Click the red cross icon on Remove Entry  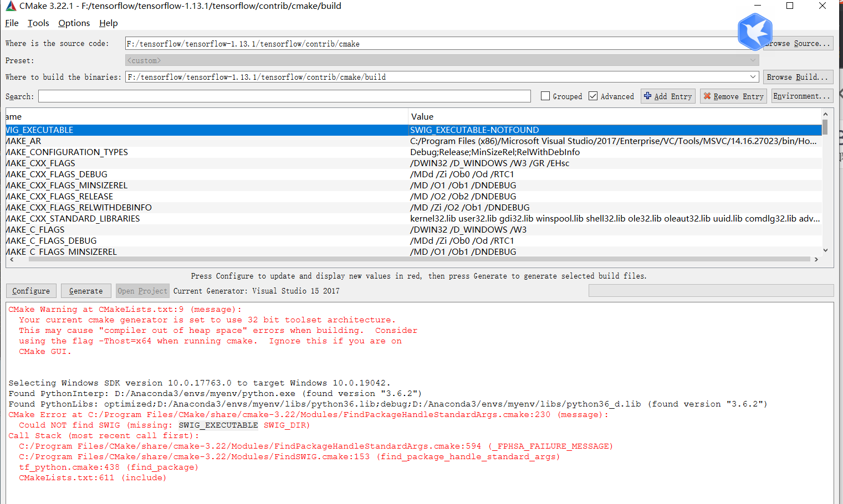(708, 96)
